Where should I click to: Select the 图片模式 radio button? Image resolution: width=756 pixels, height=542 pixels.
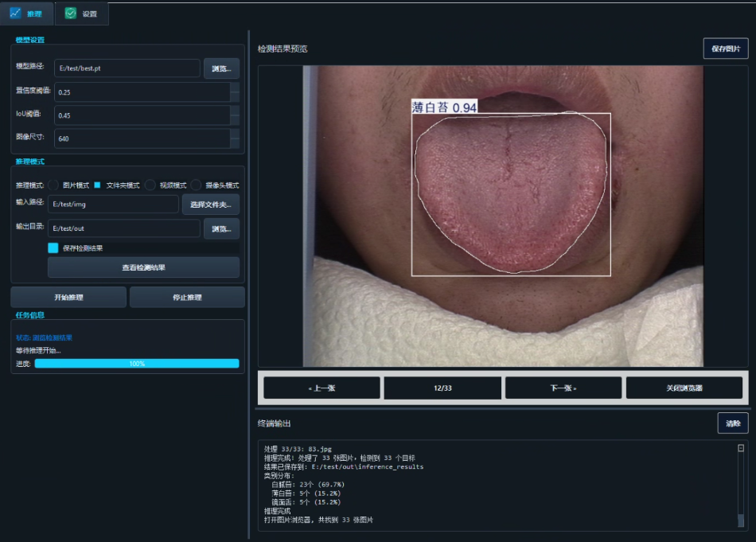pos(53,185)
